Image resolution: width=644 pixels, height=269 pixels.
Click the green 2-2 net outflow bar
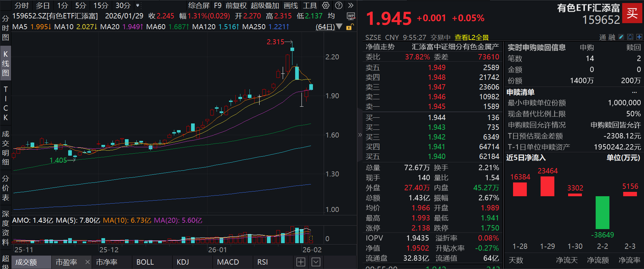(x=602, y=213)
